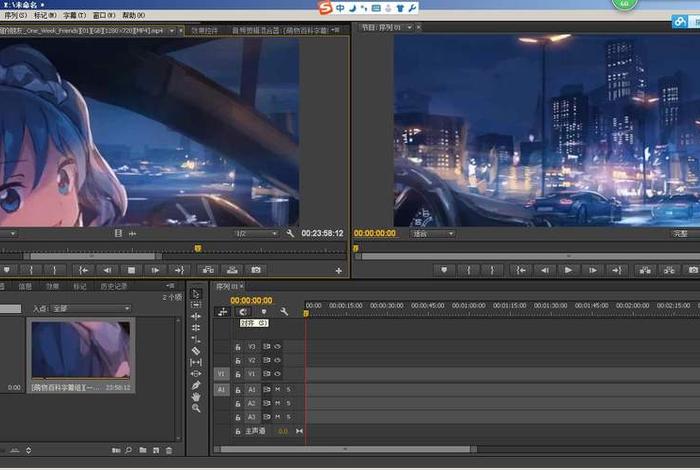Click the drag audio only waveform icon
The image size is (700, 470).
coord(133,233)
